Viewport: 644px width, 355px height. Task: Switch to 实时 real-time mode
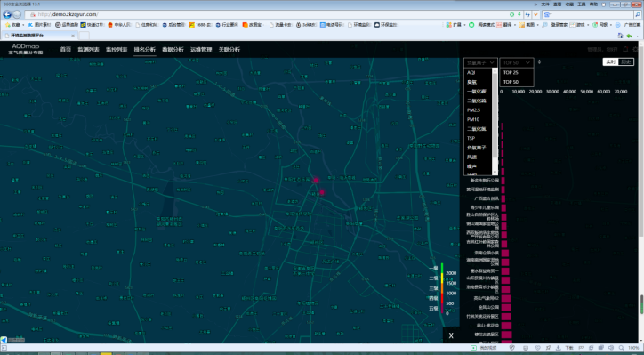[x=611, y=61]
